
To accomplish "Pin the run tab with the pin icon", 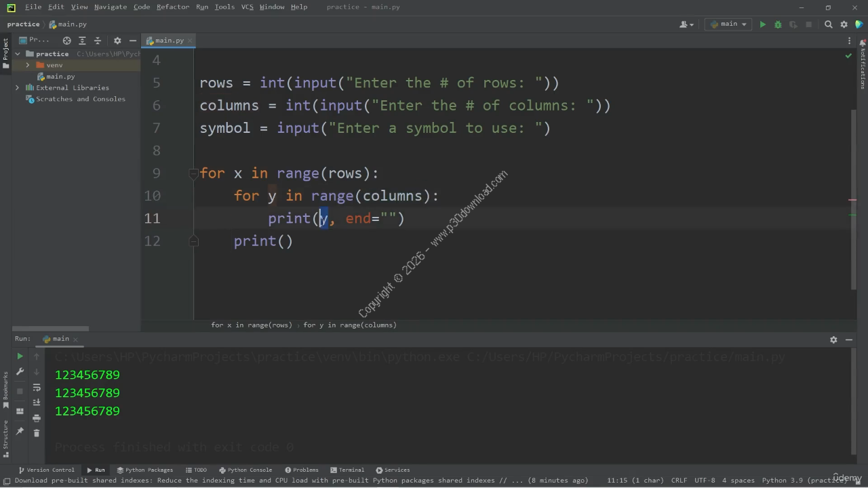I will click(20, 431).
